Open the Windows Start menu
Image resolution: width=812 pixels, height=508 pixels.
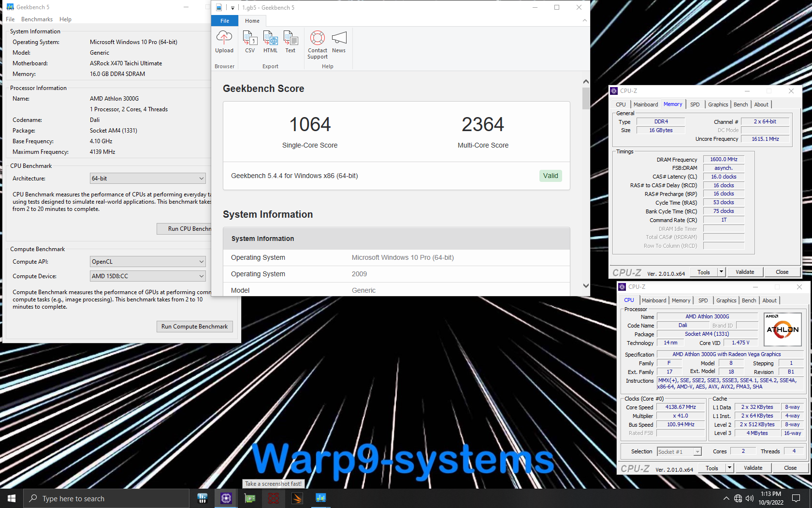pos(12,498)
